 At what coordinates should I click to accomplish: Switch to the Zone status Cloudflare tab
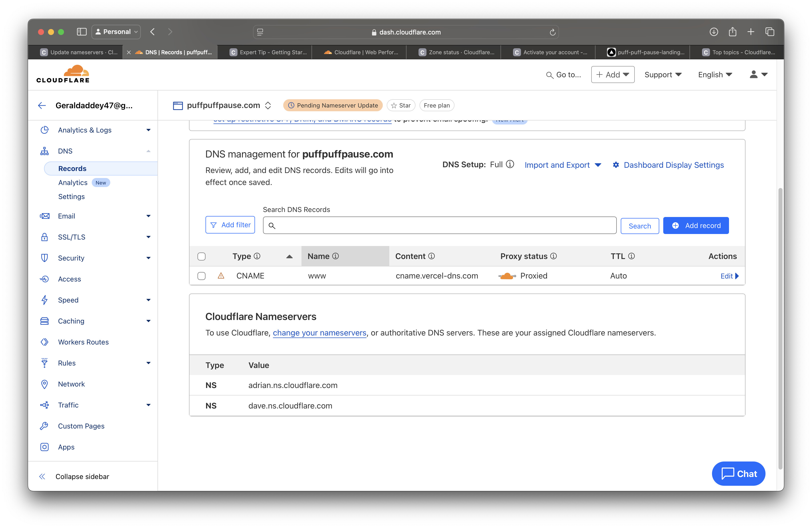pos(457,52)
